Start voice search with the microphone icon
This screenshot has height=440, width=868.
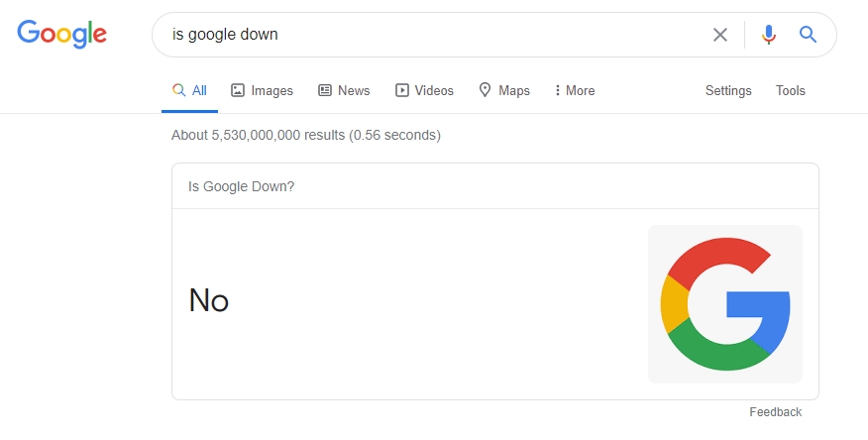[769, 35]
